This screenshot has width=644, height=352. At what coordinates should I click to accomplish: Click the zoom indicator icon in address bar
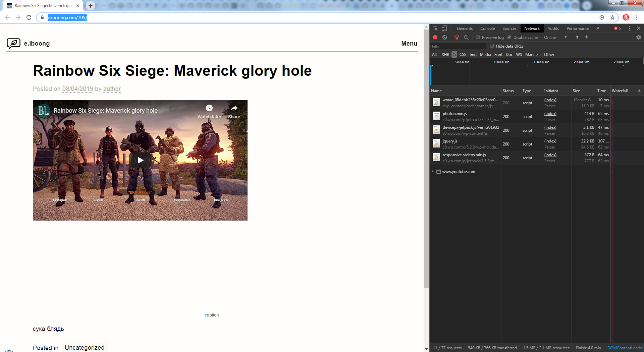click(602, 17)
